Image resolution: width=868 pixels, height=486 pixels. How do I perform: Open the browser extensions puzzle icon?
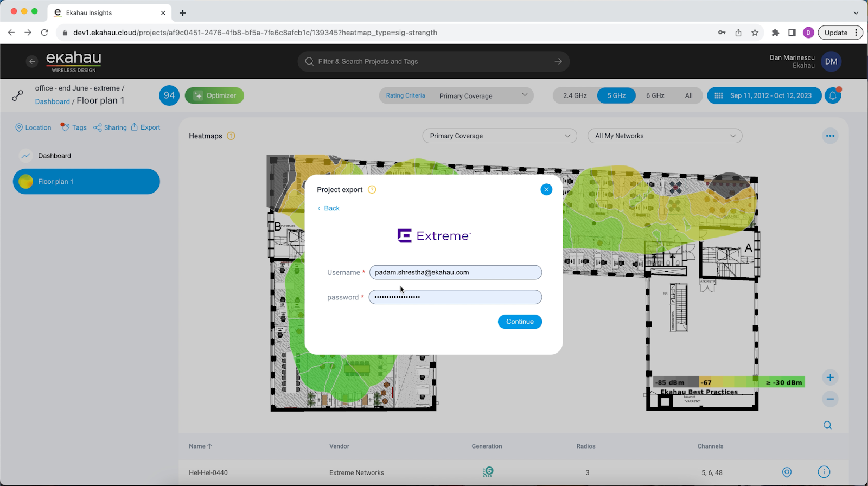click(x=775, y=33)
